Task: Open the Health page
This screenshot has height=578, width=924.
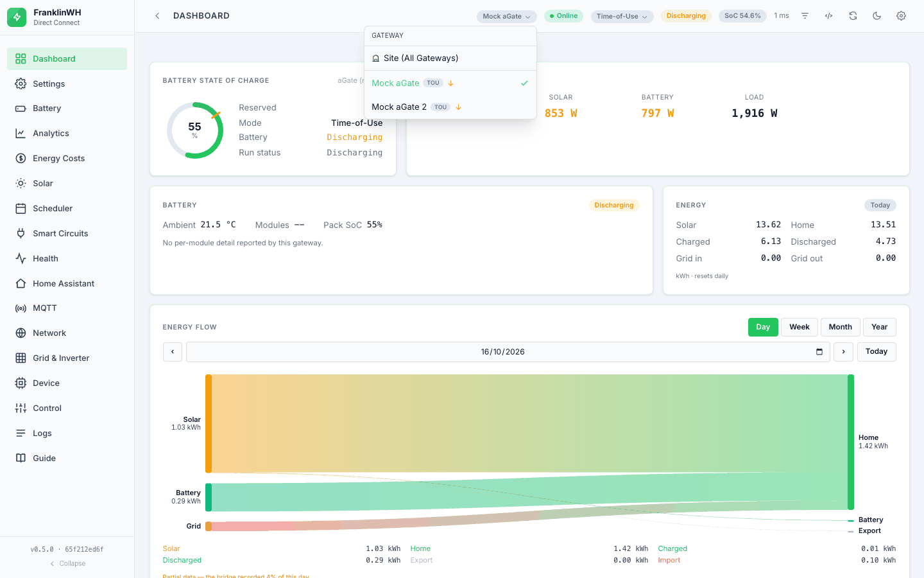Action: pos(67,259)
